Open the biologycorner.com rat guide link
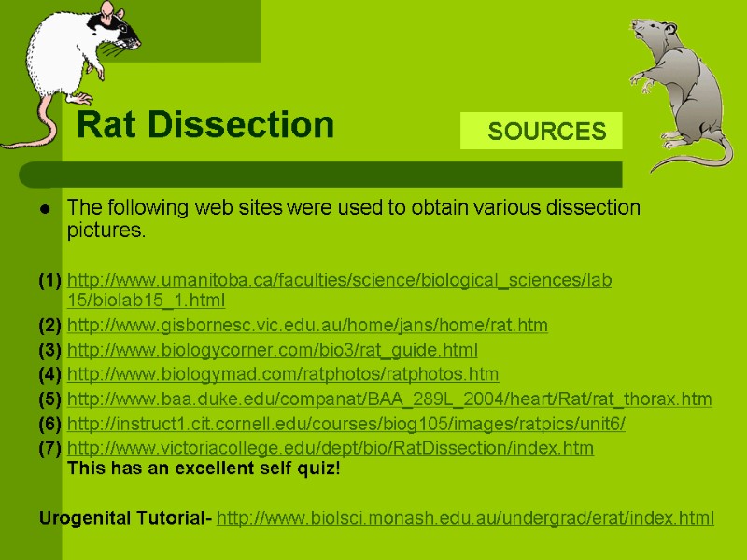This screenshot has width=747, height=560. pos(273,350)
